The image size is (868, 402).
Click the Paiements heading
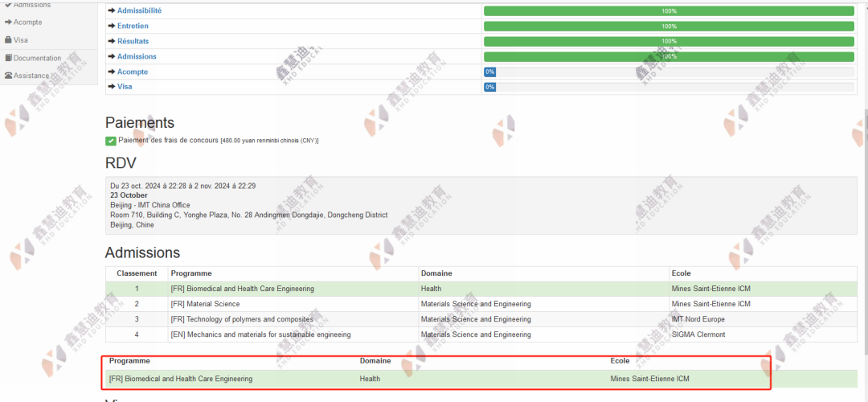(140, 123)
